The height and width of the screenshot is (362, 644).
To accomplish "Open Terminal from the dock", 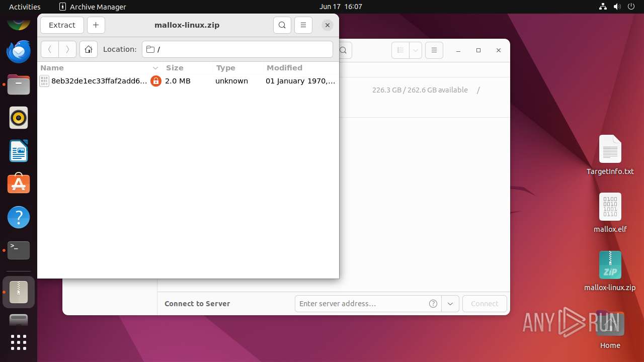I will pyautogui.click(x=19, y=250).
